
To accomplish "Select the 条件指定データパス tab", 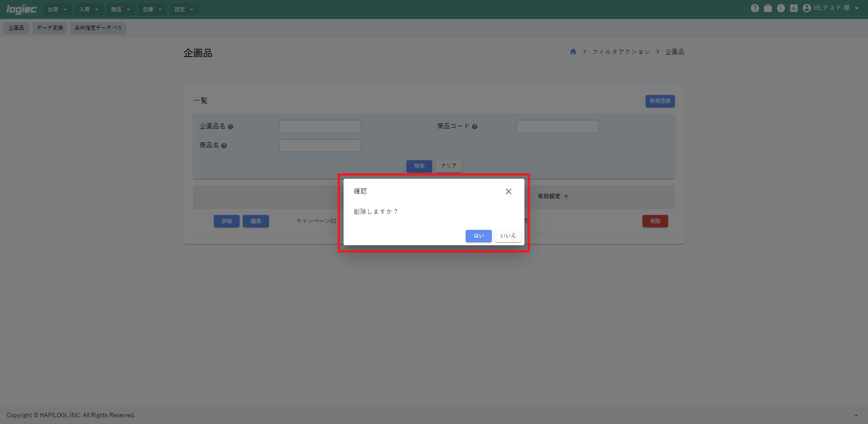I will [98, 28].
